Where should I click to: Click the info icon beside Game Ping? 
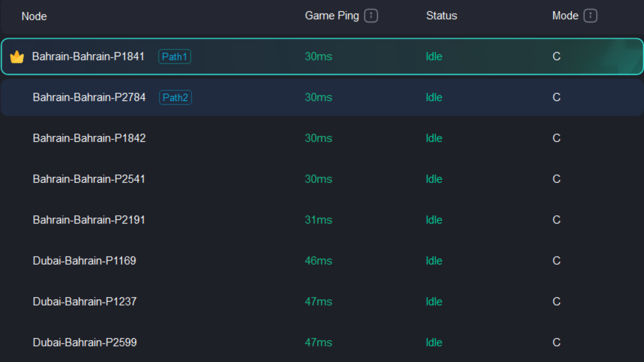click(371, 16)
